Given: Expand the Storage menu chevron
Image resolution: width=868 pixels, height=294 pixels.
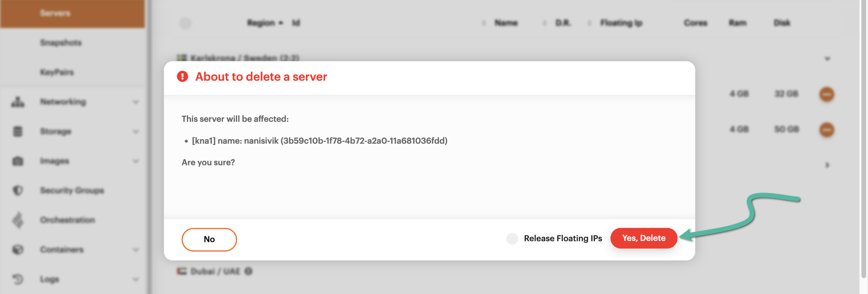Looking at the screenshot, I should [x=136, y=132].
